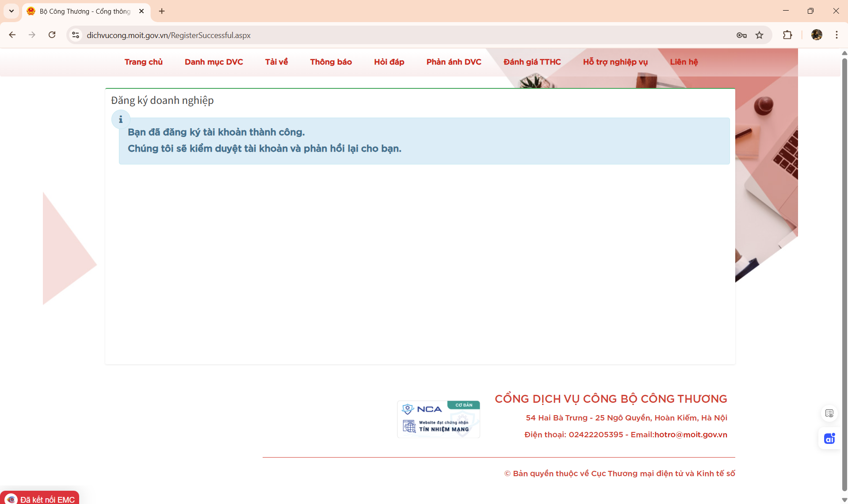Reload the current page
Image resolution: width=848 pixels, height=504 pixels.
(52, 35)
